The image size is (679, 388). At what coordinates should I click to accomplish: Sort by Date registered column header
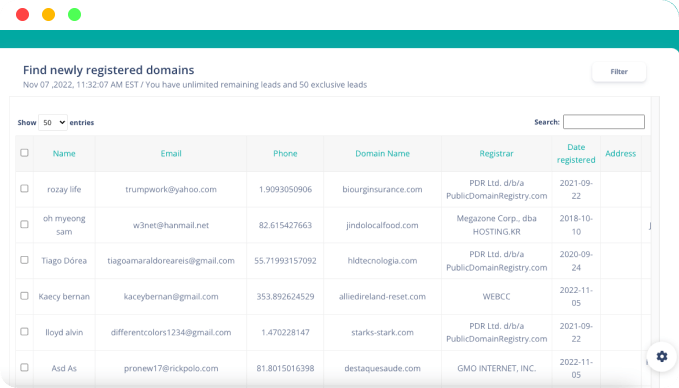[576, 154]
